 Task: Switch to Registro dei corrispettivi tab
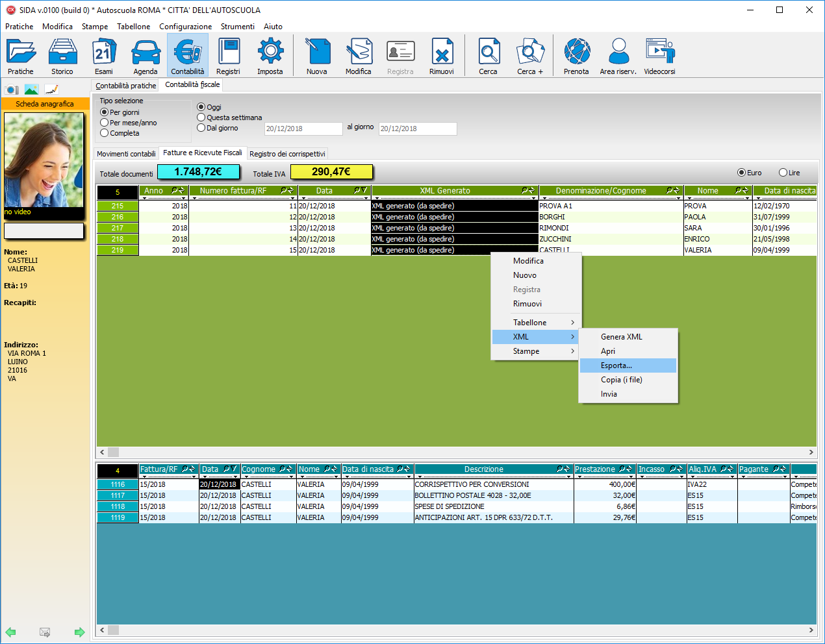click(287, 154)
